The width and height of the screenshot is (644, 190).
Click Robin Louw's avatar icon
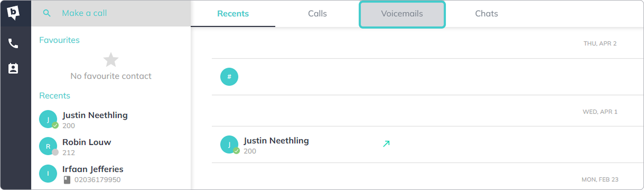pos(48,146)
